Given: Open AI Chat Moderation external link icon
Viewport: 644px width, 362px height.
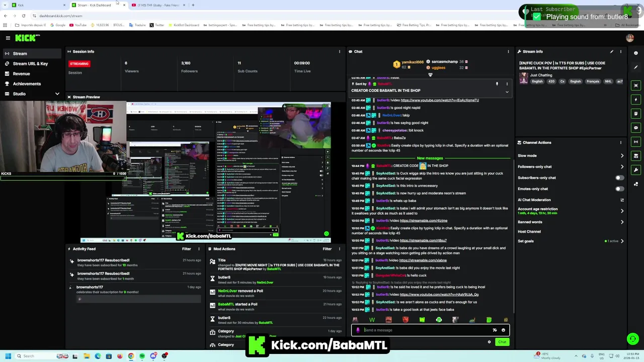Looking at the screenshot, I should 622,200.
